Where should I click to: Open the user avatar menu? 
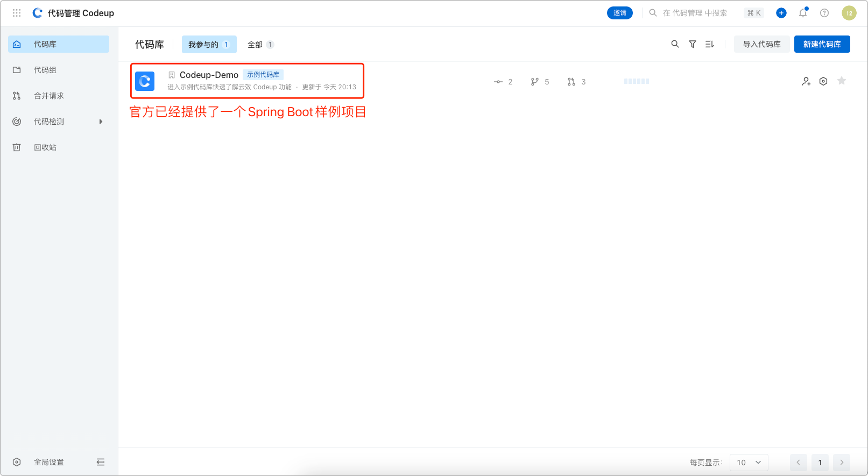(x=849, y=13)
